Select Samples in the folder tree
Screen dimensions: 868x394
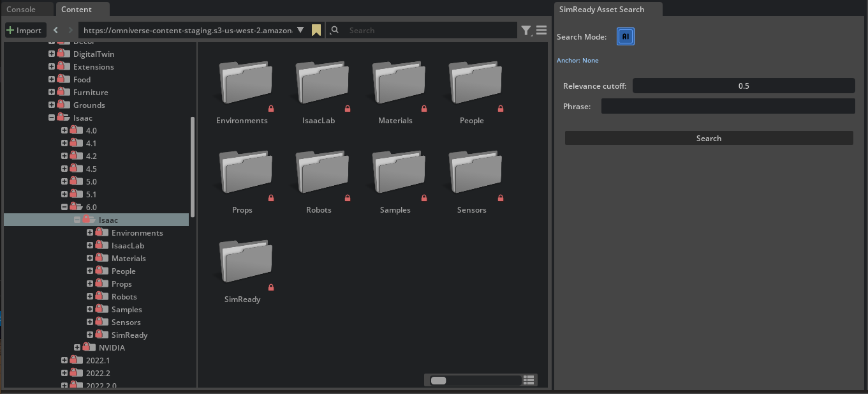click(x=127, y=310)
